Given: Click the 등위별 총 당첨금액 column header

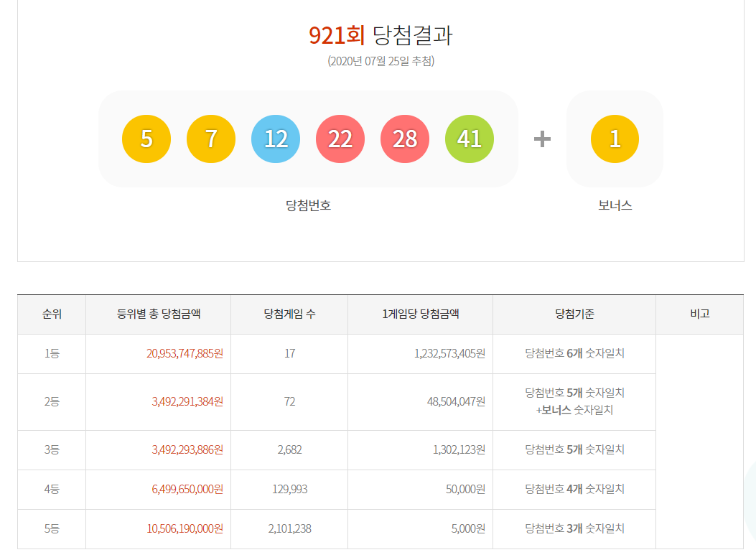Looking at the screenshot, I should pyautogui.click(x=159, y=314).
